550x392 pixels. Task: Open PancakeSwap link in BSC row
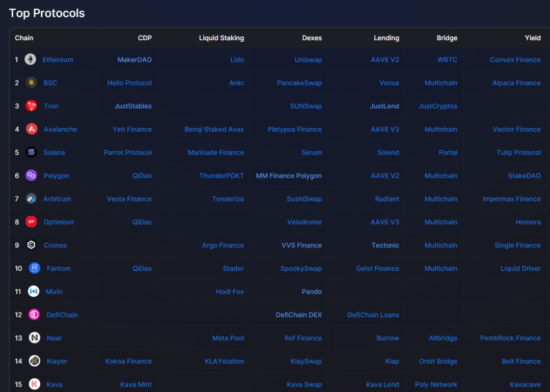coord(299,83)
